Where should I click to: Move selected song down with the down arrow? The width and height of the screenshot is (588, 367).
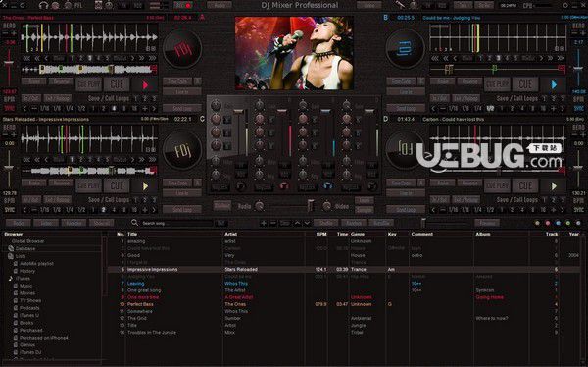click(x=307, y=223)
